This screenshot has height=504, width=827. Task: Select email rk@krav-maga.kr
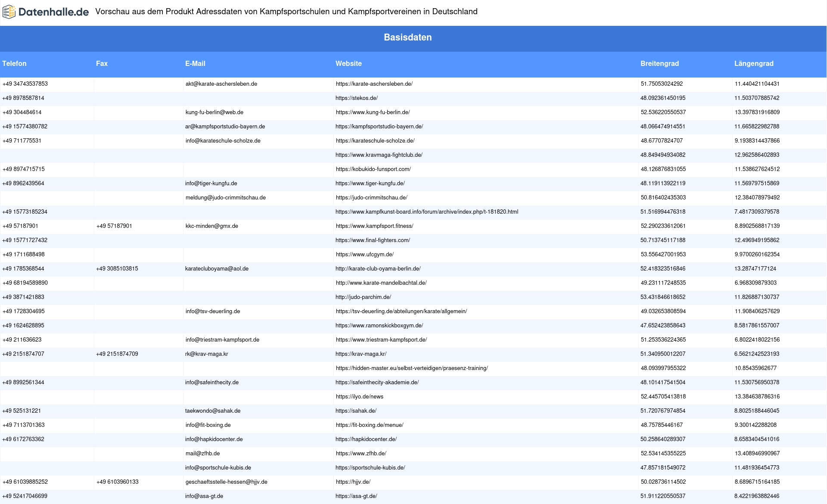(x=207, y=354)
